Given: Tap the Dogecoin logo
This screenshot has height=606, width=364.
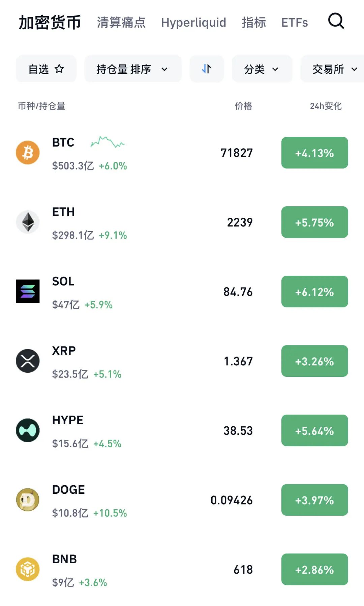Looking at the screenshot, I should [28, 500].
